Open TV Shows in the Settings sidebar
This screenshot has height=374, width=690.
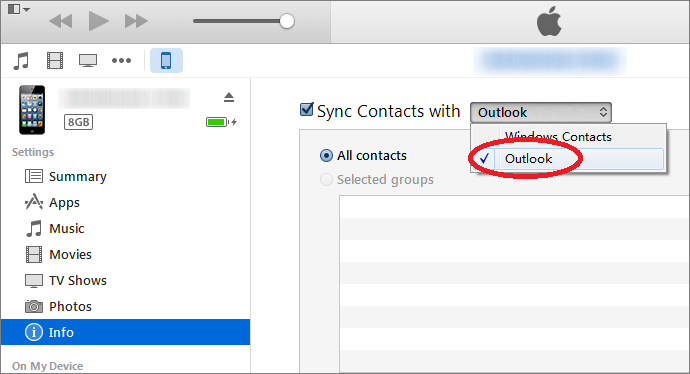[x=125, y=280]
